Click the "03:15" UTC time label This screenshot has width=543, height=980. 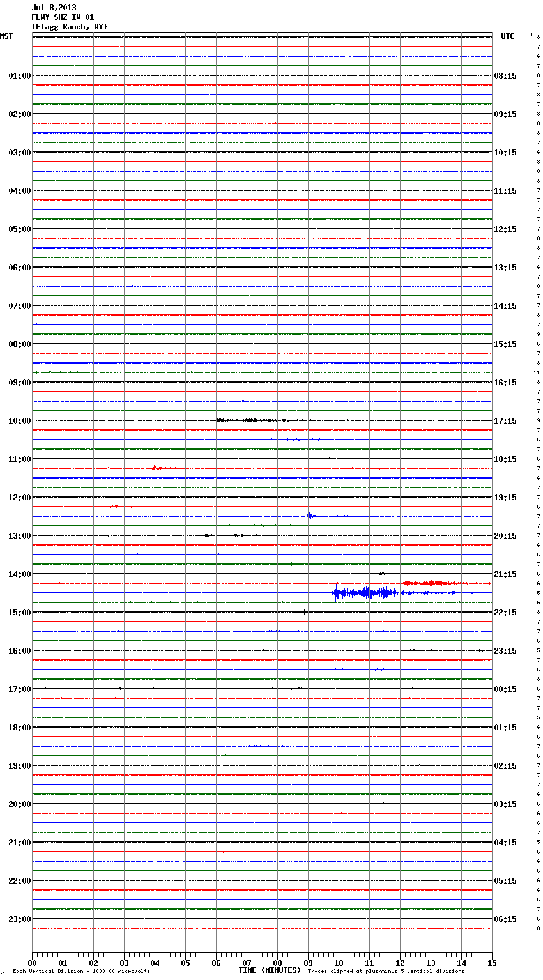click(x=505, y=804)
